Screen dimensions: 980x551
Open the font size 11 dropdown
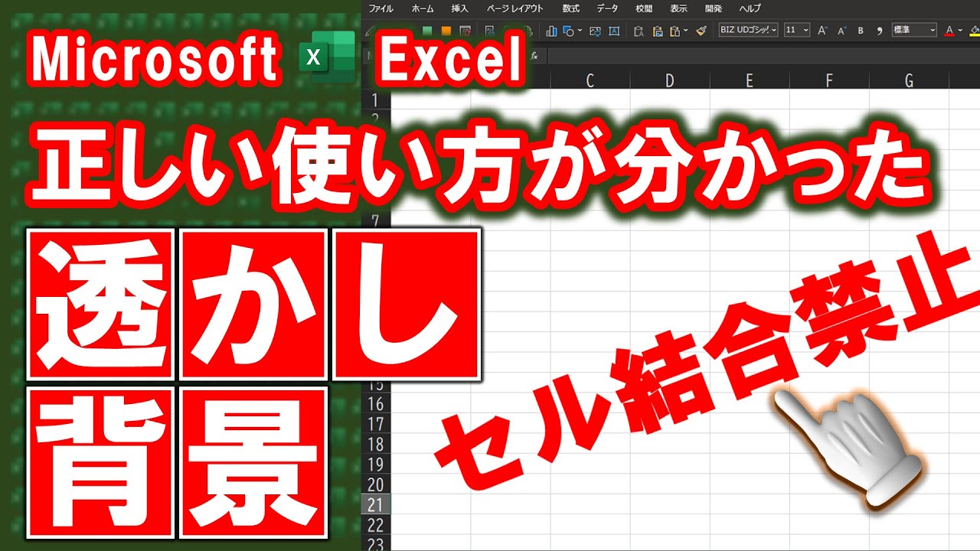point(797,31)
